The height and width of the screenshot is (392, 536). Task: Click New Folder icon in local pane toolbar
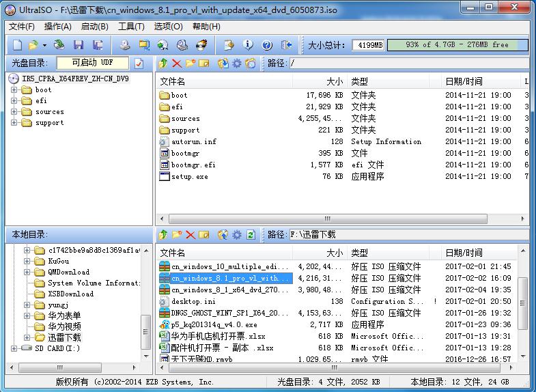pyautogui.click(x=177, y=234)
